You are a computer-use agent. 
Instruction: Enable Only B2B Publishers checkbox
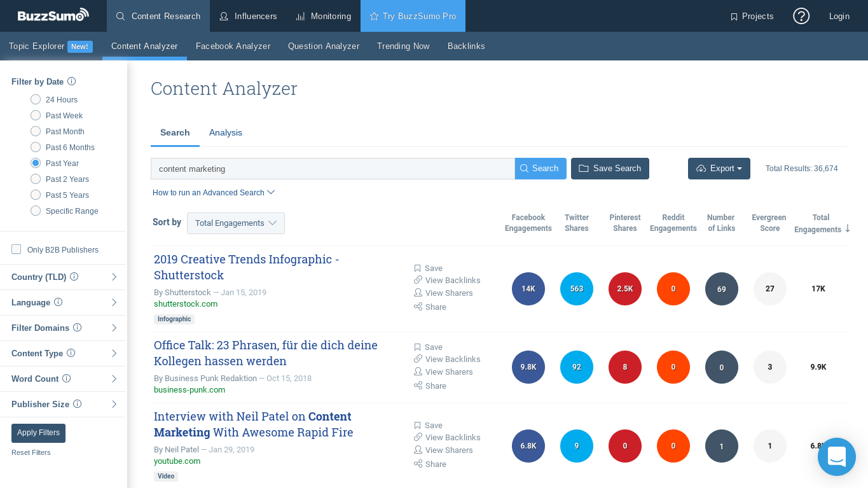(17, 249)
